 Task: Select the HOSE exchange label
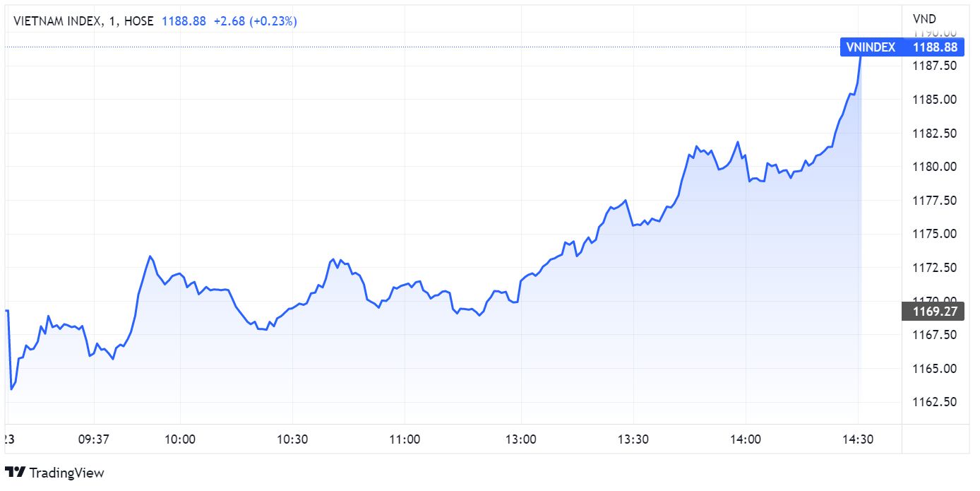pos(138,21)
